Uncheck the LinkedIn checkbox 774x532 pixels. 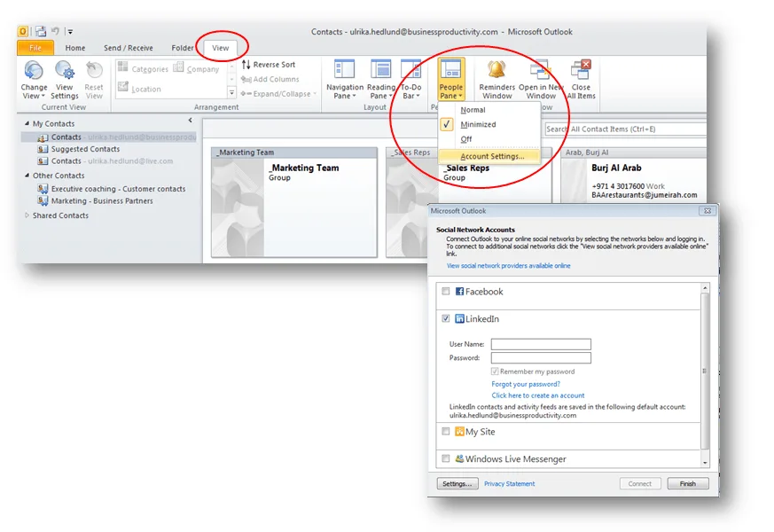pyautogui.click(x=446, y=318)
